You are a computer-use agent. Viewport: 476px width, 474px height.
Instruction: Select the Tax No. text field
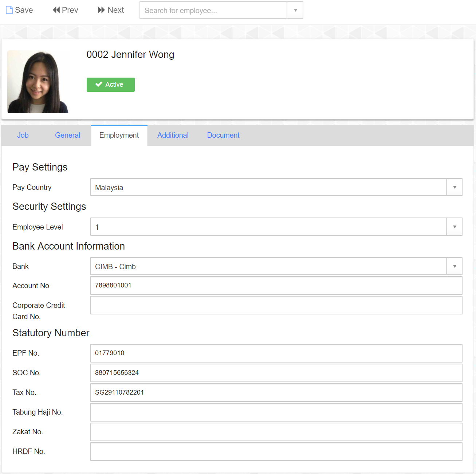(276, 393)
